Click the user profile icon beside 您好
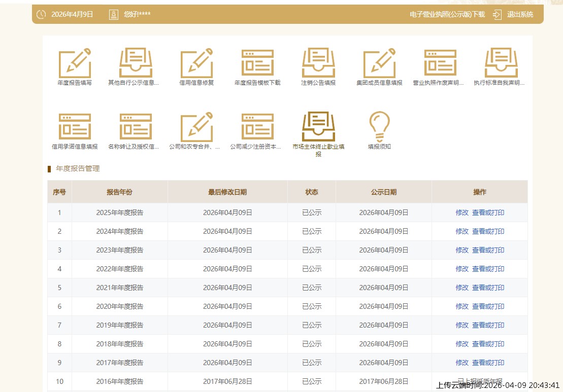The width and height of the screenshot is (563, 392). pos(114,15)
